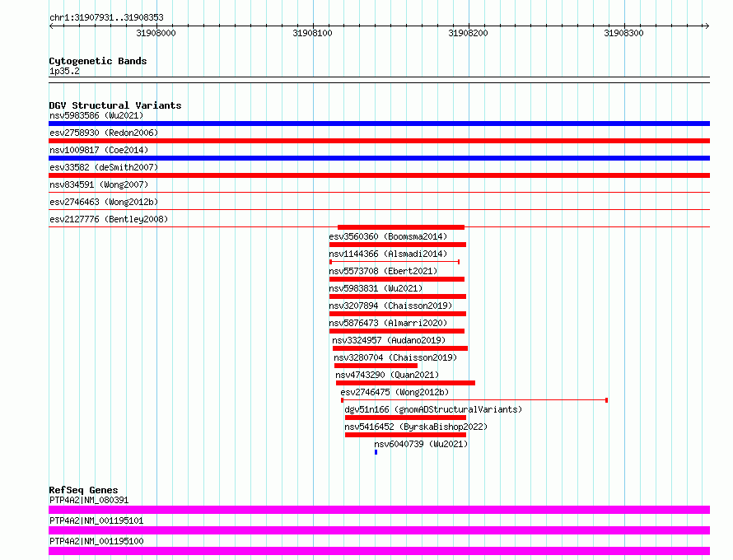
Task: Click the short red bar of nsv3280704
Action: [x=376, y=366]
